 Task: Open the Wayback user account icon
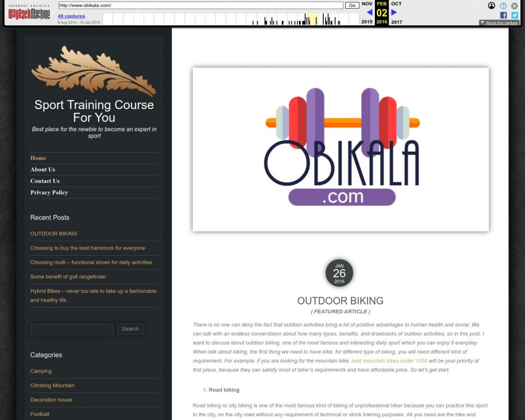491,6
